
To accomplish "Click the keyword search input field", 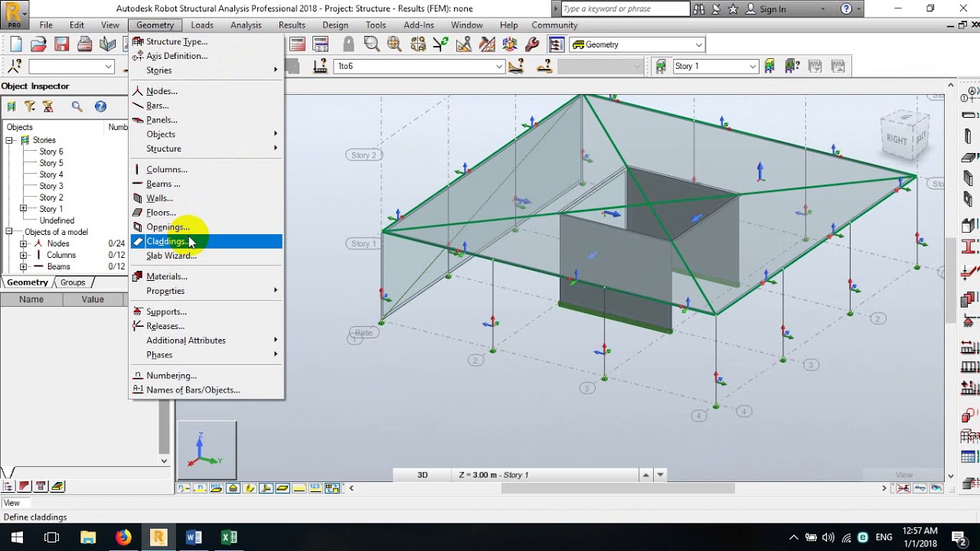I will pyautogui.click(x=625, y=9).
